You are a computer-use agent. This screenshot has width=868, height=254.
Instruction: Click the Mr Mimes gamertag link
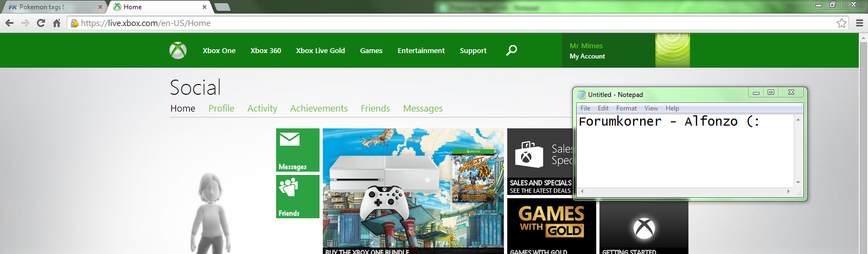click(586, 45)
